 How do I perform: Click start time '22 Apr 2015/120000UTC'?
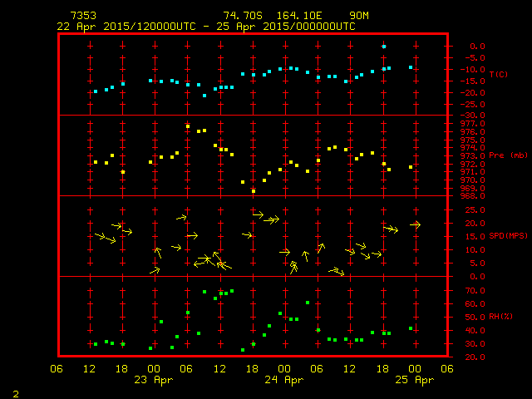tap(126, 27)
